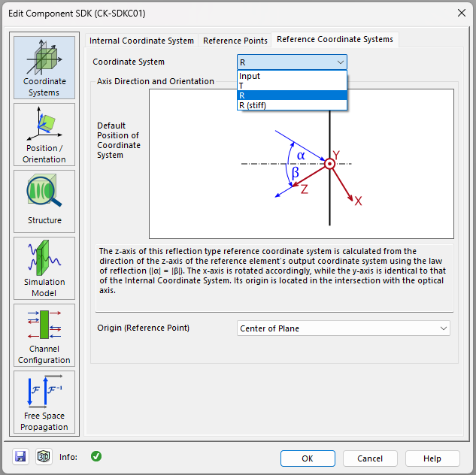
Task: Click the 3D view icon
Action: pyautogui.click(x=44, y=456)
